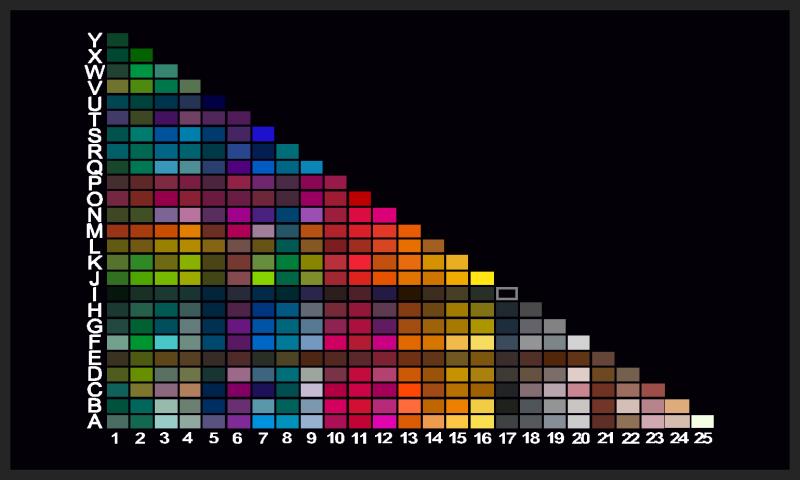
Task: Select the dark green swatch at Y1
Action: (117, 40)
